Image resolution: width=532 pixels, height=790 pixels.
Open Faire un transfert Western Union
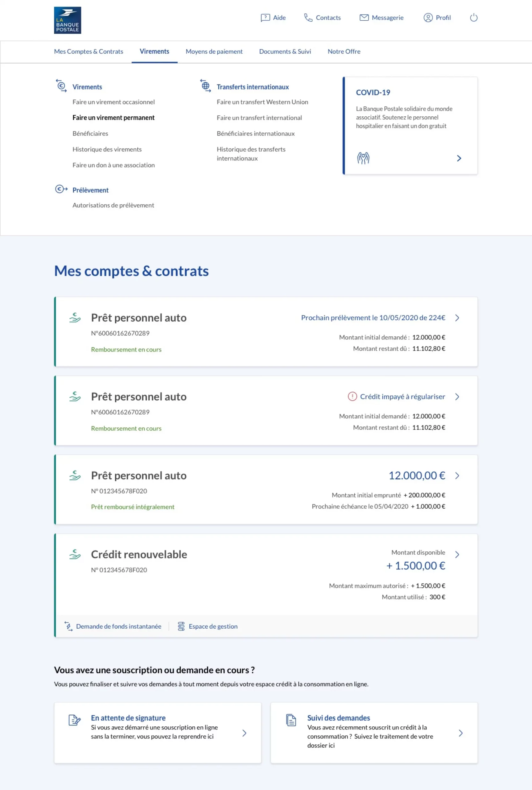click(262, 102)
